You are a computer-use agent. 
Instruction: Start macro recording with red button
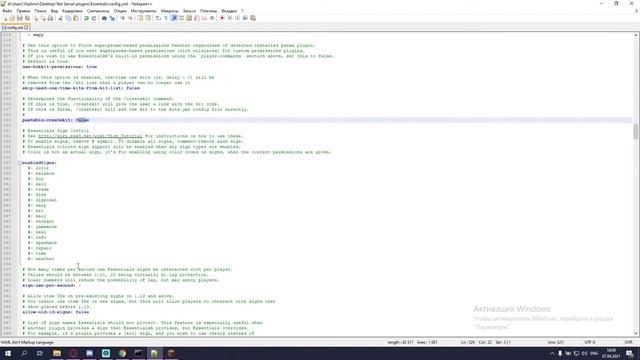pos(222,18)
